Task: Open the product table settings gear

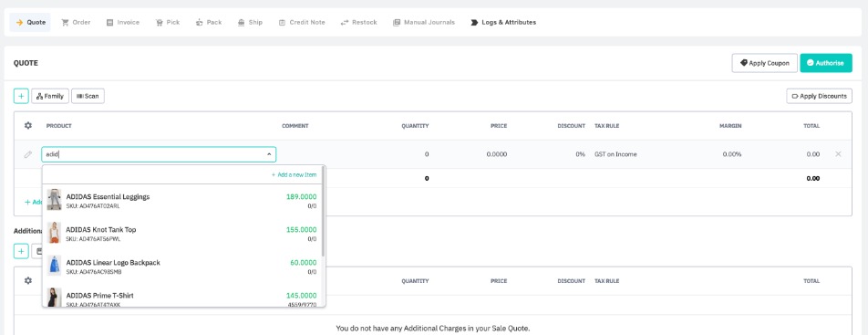Action: coord(28,126)
